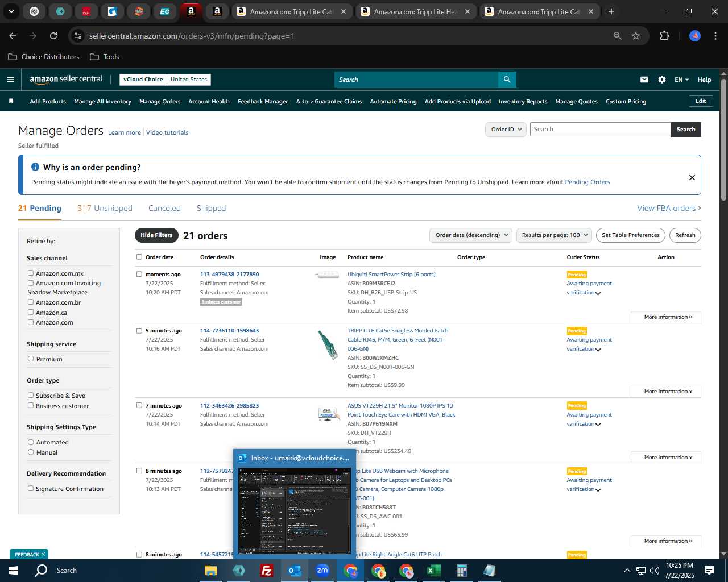Open Zoom from the taskbar
This screenshot has width=728, height=582.
[x=322, y=571]
